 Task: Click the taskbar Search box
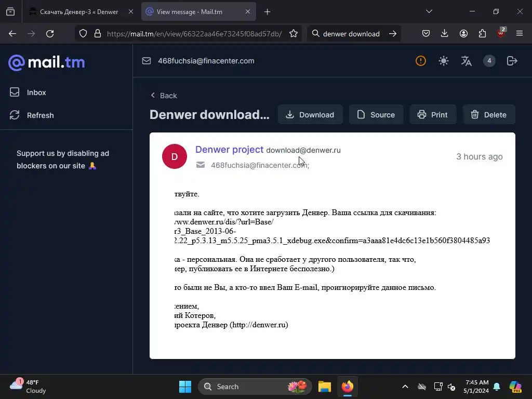coord(255,387)
